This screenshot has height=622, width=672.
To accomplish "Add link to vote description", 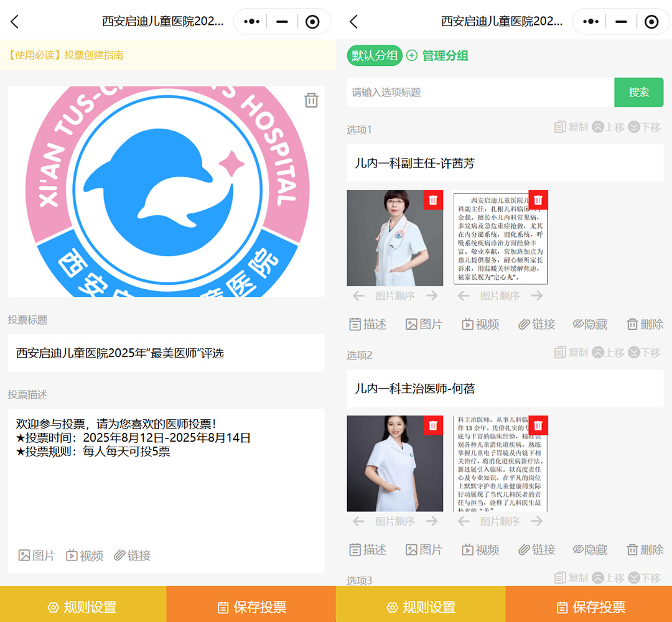I will [x=132, y=555].
